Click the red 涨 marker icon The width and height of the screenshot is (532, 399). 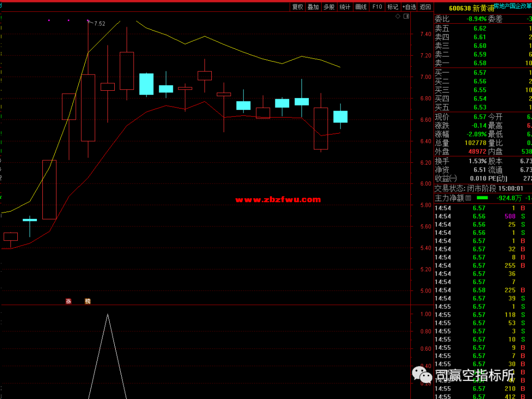point(68,301)
